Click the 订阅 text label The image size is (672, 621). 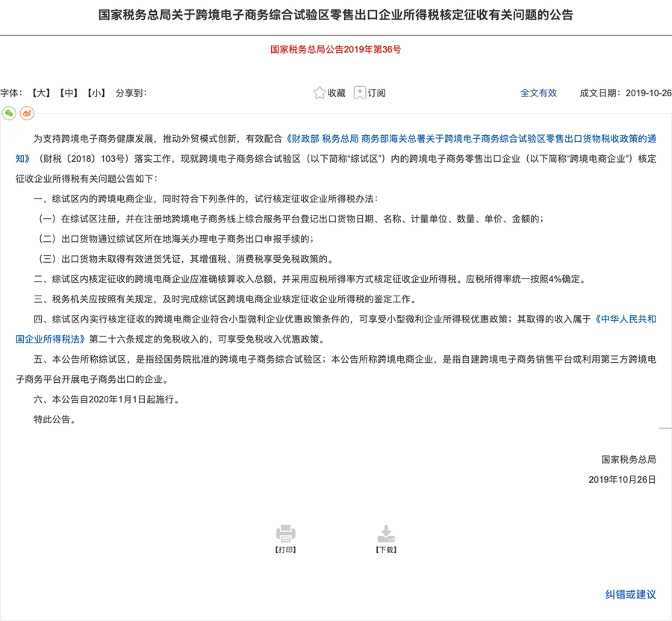[x=376, y=93]
